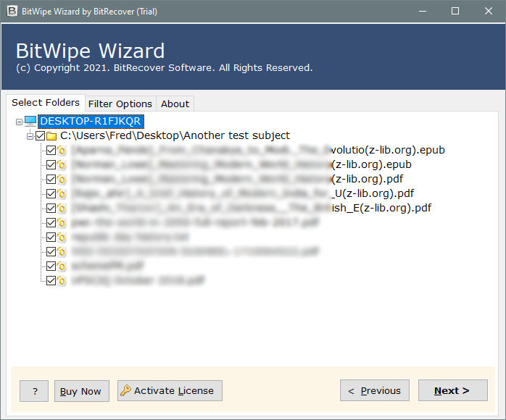
Task: Select the C:\Users\Fred\Desktop\Another test subject folder
Action: pyautogui.click(x=175, y=135)
